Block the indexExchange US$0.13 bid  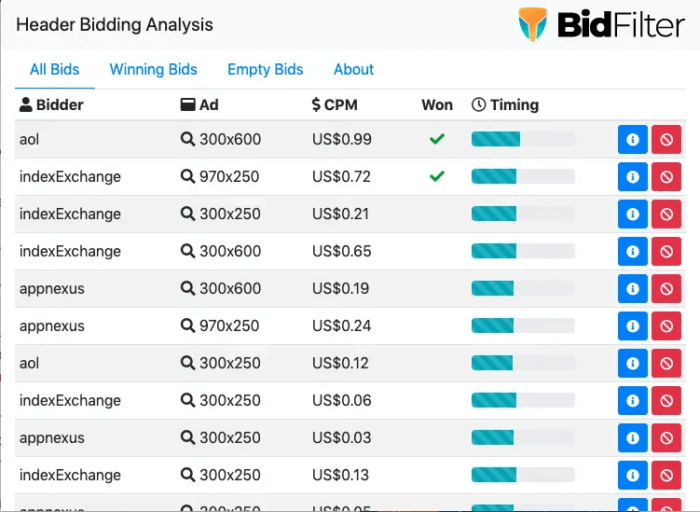(666, 475)
